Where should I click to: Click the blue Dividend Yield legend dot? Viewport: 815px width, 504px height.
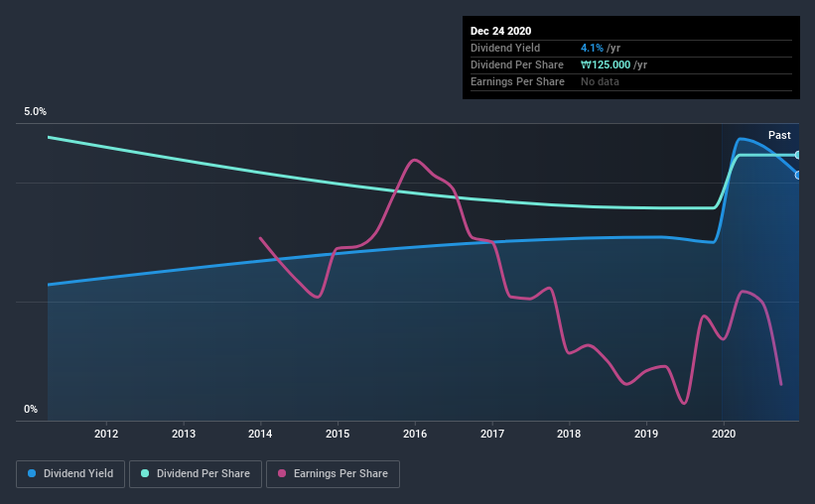point(32,474)
